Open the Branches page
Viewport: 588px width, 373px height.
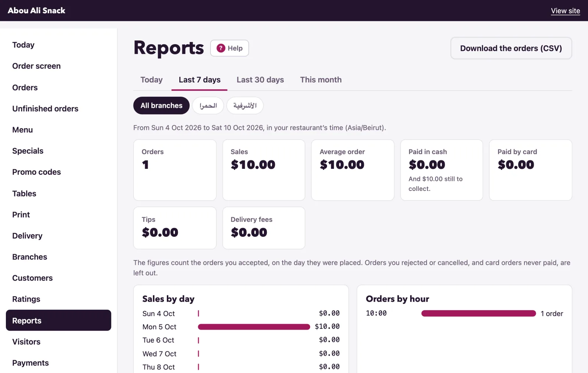(58, 257)
